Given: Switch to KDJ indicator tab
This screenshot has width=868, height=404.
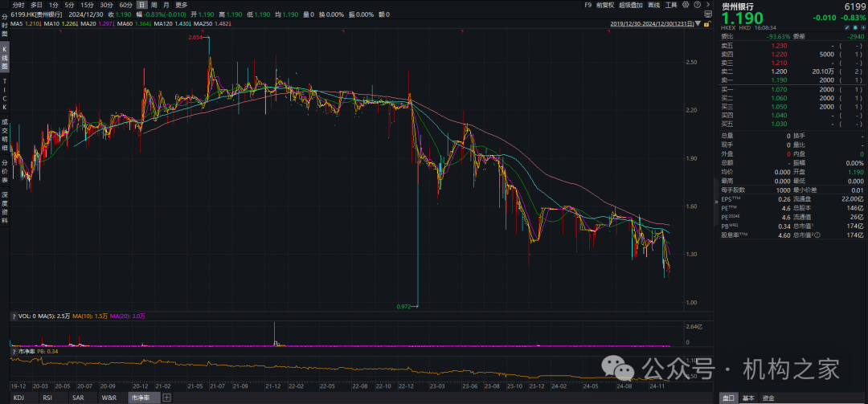Looking at the screenshot, I should (x=19, y=398).
